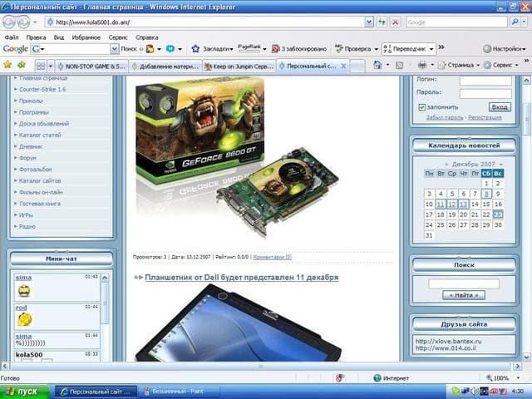Click the popup-blocked icon in the status bar

point(339,377)
